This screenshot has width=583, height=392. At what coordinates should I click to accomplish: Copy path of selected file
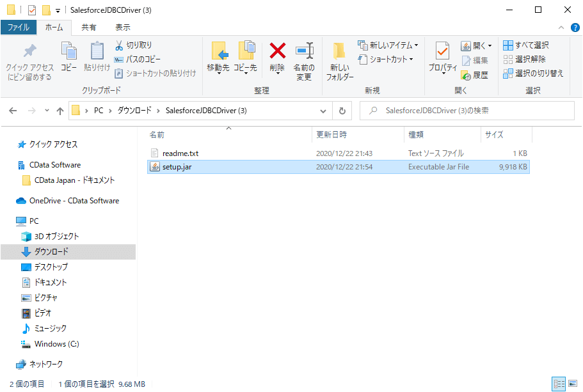click(137, 59)
